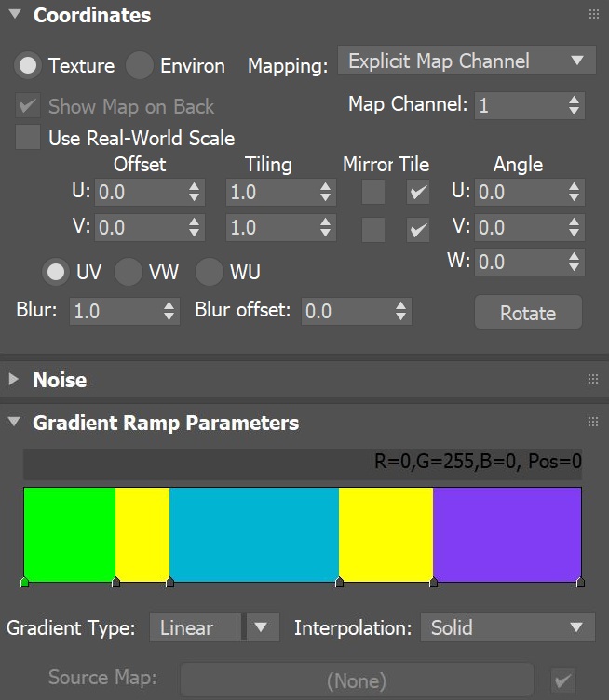Enable the V Mirror checkbox

click(x=373, y=228)
